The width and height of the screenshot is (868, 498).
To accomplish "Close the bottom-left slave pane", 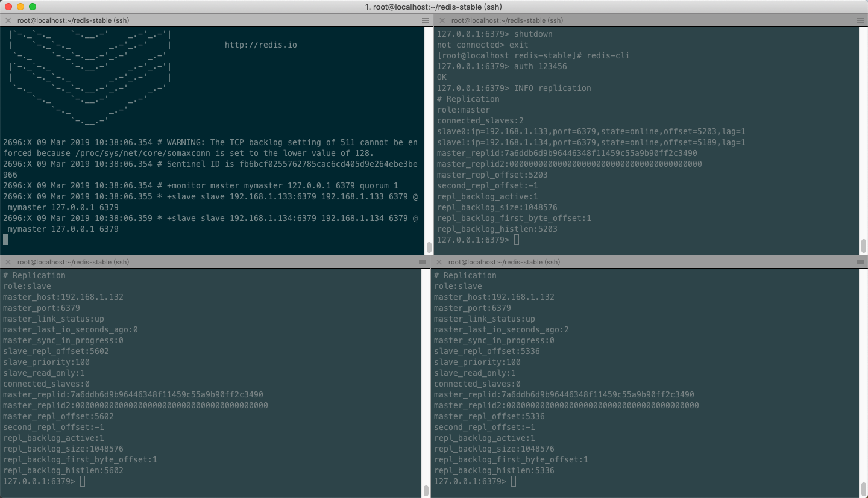I will (x=8, y=262).
